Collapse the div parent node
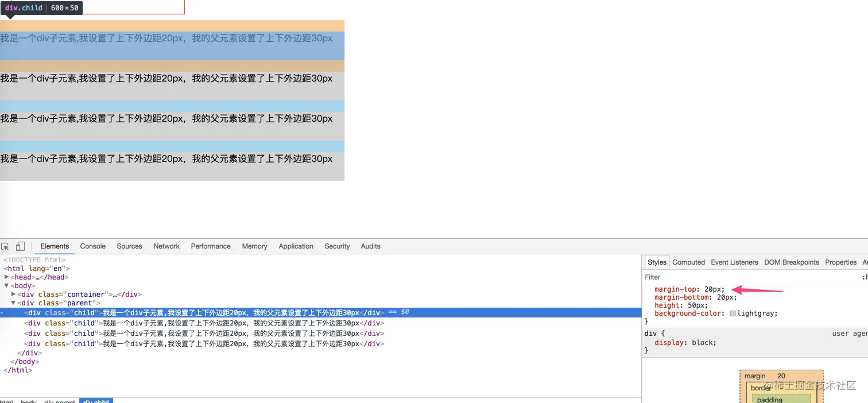The image size is (868, 403). click(13, 303)
